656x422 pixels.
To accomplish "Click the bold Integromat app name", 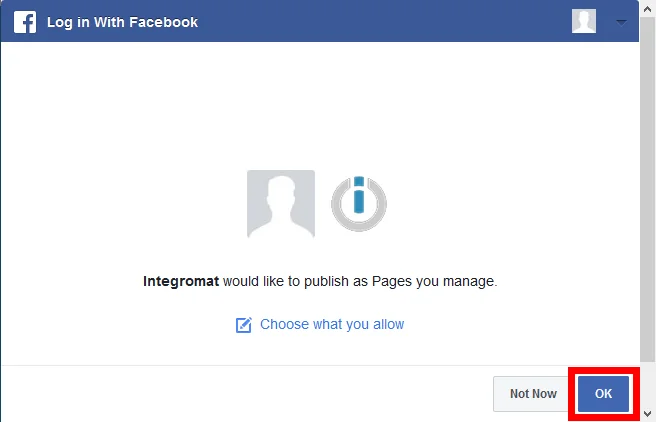I will point(181,281).
